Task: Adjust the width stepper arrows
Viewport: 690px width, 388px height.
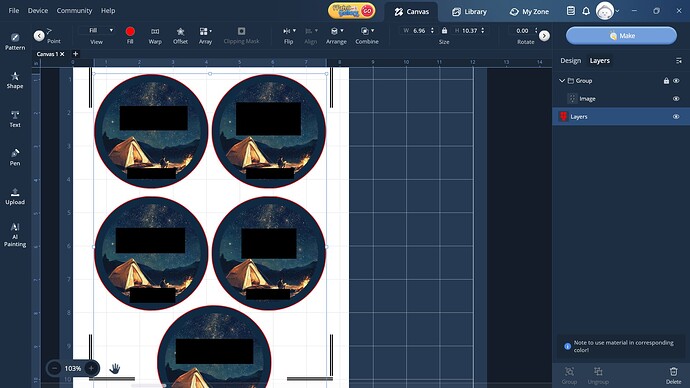Action: (x=432, y=31)
